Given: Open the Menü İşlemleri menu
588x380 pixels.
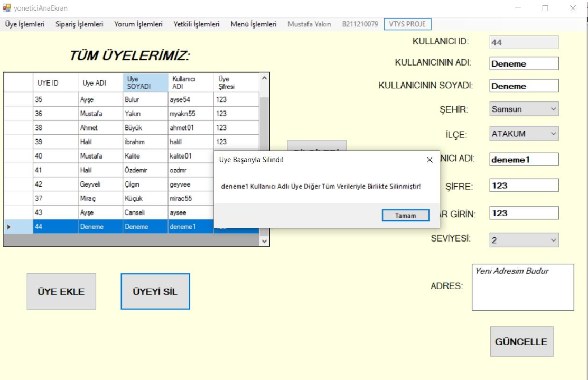Looking at the screenshot, I should click(254, 24).
